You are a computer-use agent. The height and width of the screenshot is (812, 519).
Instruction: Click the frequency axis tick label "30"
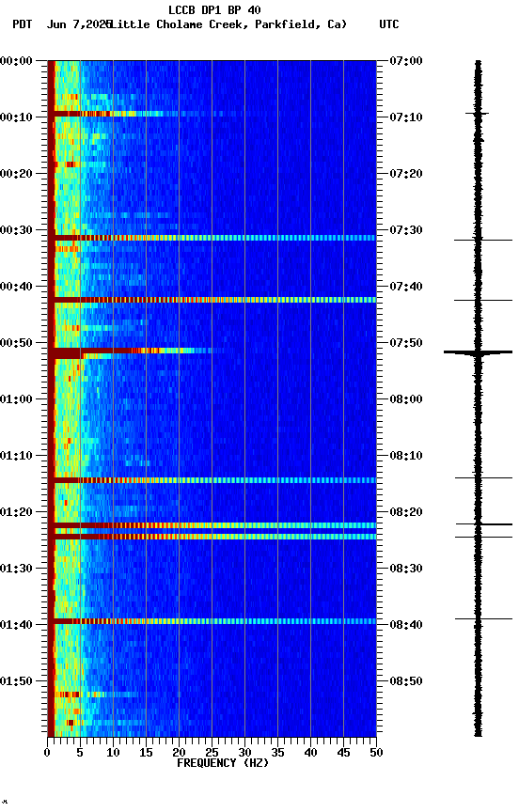[244, 753]
